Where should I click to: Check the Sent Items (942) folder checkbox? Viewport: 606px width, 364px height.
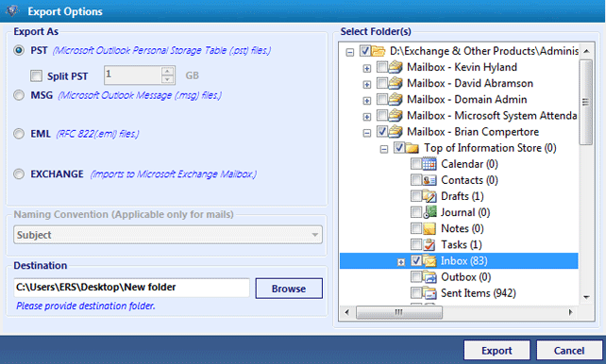[416, 293]
